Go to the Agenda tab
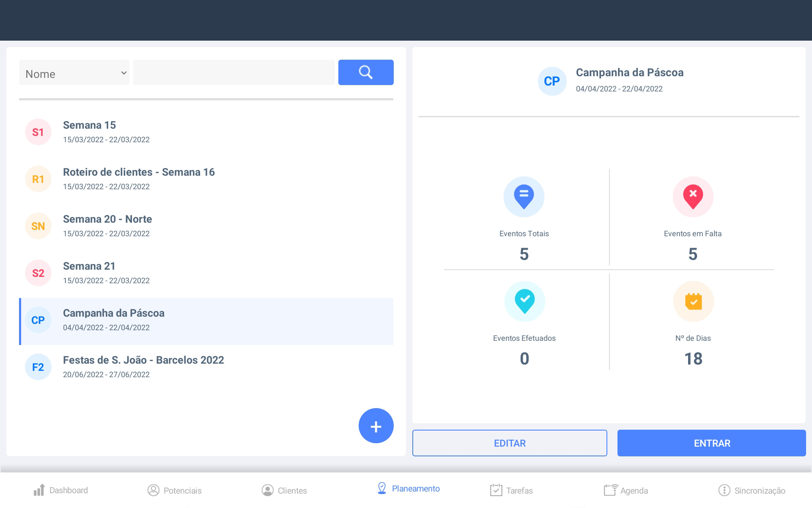Image resolution: width=812 pixels, height=508 pixels. click(x=626, y=490)
